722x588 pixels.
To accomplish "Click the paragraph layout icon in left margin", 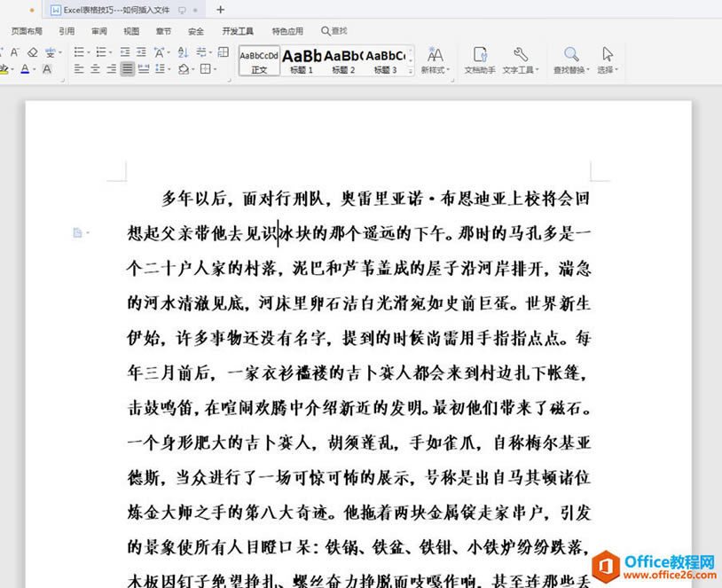I will 78,233.
